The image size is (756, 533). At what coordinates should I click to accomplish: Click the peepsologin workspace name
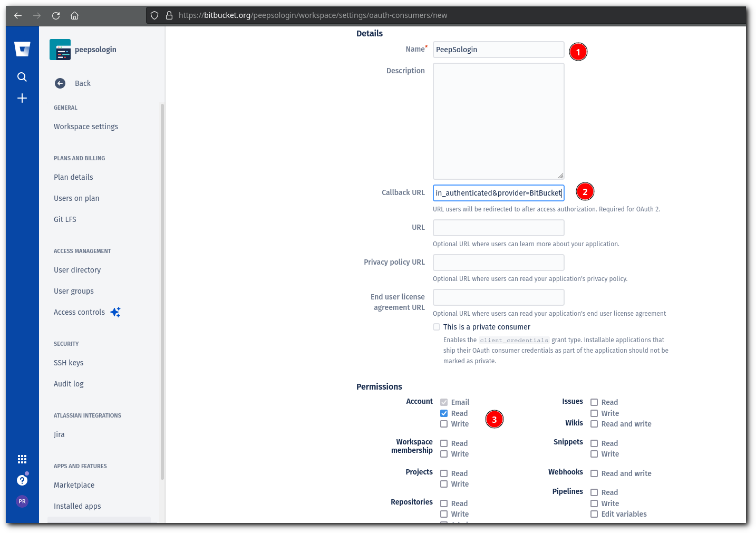click(95, 50)
